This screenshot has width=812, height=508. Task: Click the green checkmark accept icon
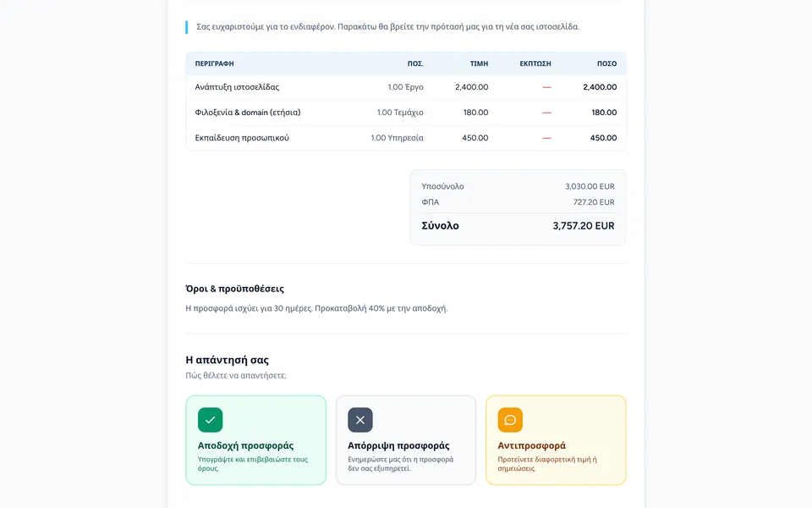coord(211,420)
